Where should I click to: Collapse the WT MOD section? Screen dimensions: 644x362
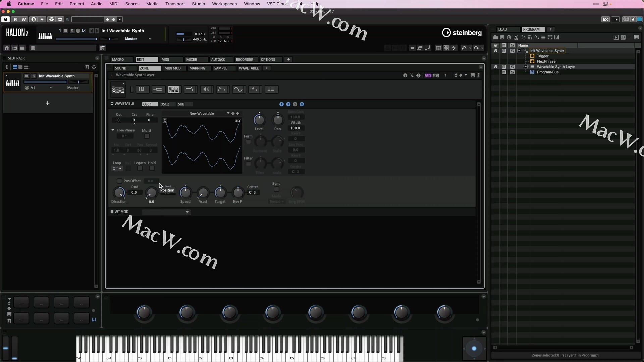pos(112,212)
